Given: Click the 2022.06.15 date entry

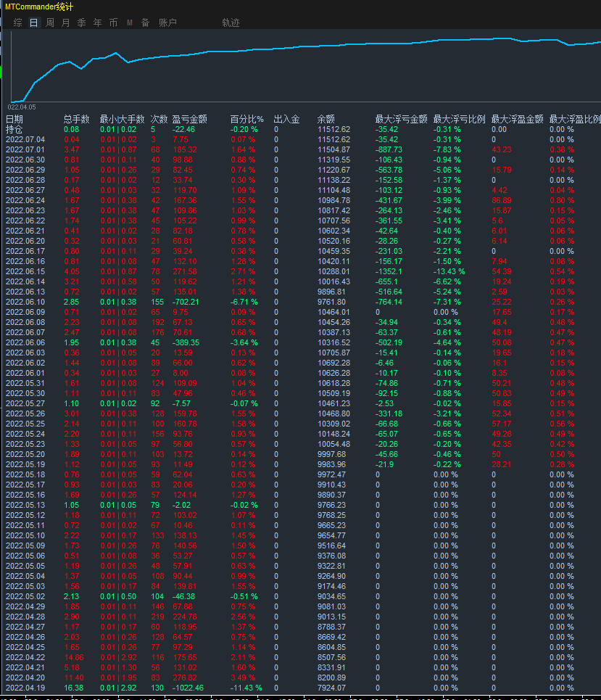Looking at the screenshot, I should click(25, 271).
